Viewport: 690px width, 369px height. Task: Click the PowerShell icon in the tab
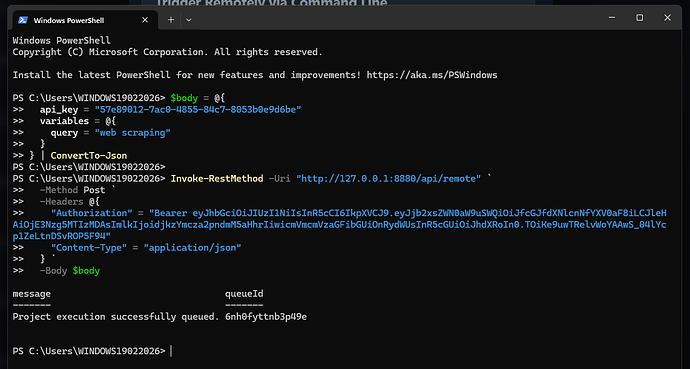coord(23,20)
